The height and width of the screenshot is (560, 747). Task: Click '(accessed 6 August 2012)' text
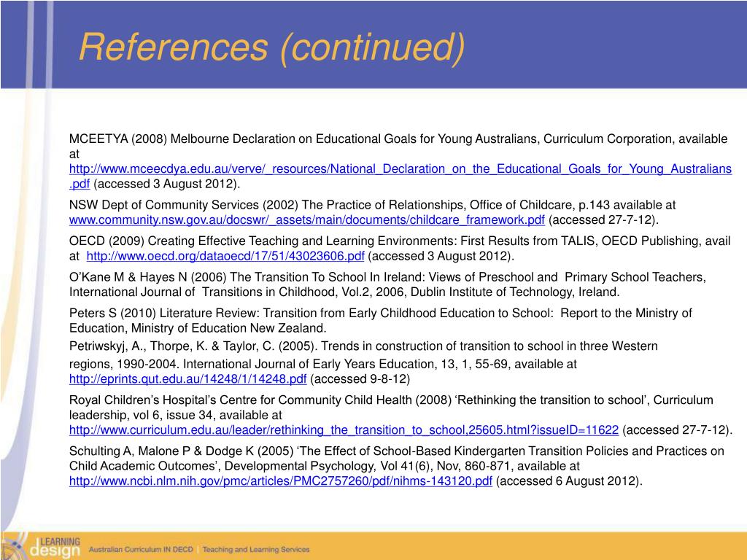coord(569,481)
